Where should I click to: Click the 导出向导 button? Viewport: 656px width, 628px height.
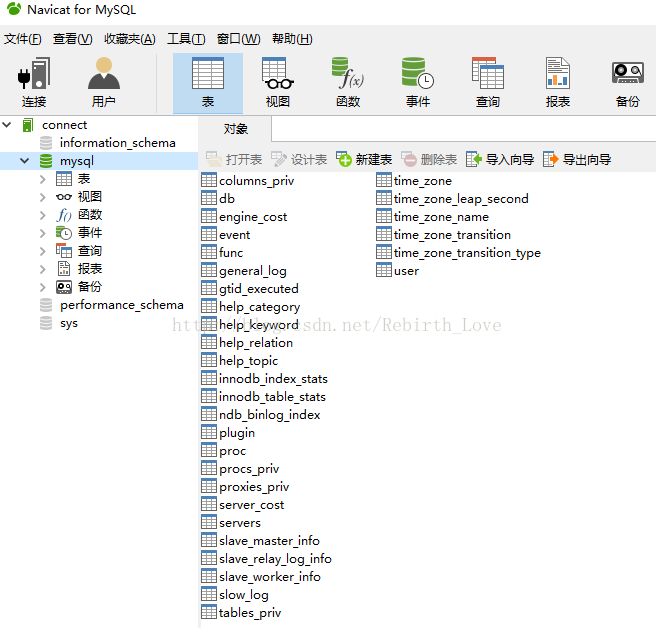click(x=577, y=159)
